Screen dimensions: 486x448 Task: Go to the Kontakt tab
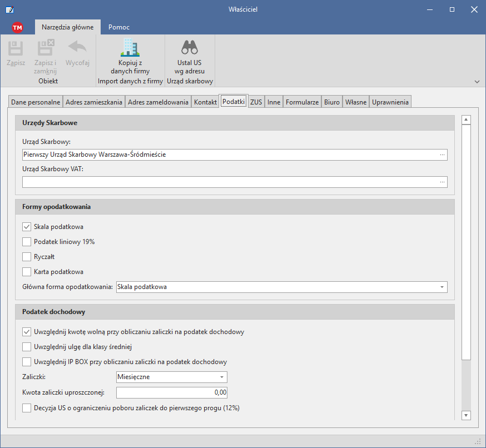[x=205, y=102]
